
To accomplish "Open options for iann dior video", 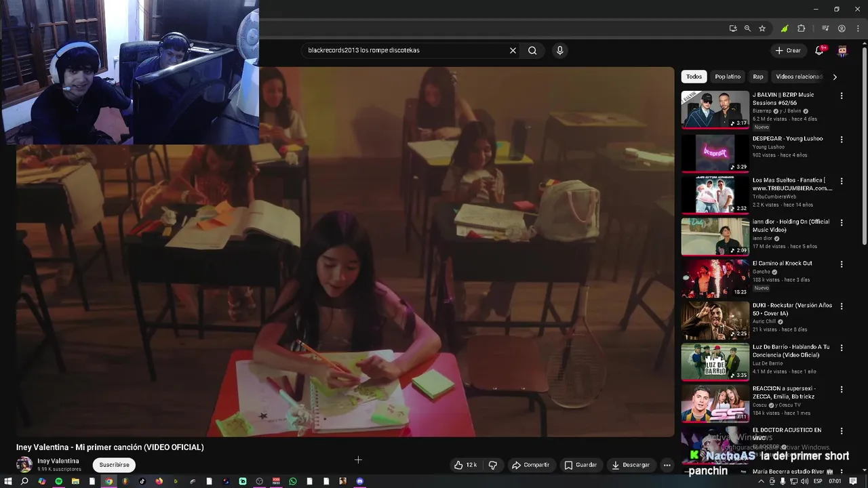I will pyautogui.click(x=842, y=222).
